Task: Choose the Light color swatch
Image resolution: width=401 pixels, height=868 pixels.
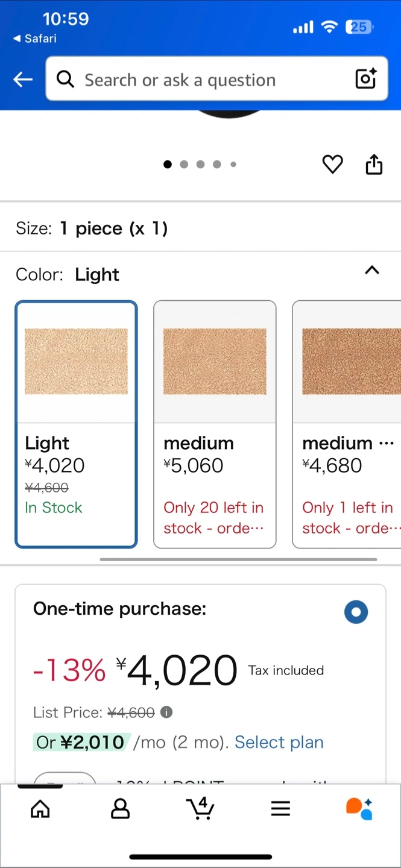Action: pos(76,424)
